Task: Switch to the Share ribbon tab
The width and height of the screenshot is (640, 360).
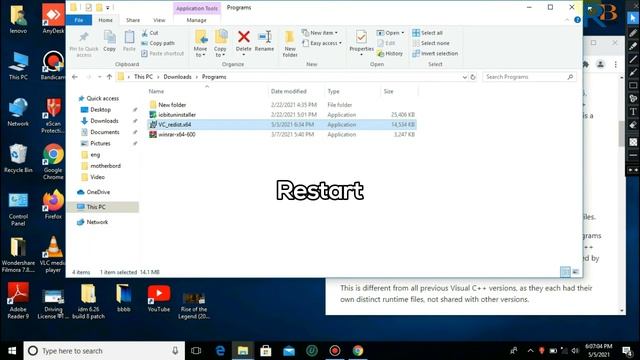Action: 133,20
